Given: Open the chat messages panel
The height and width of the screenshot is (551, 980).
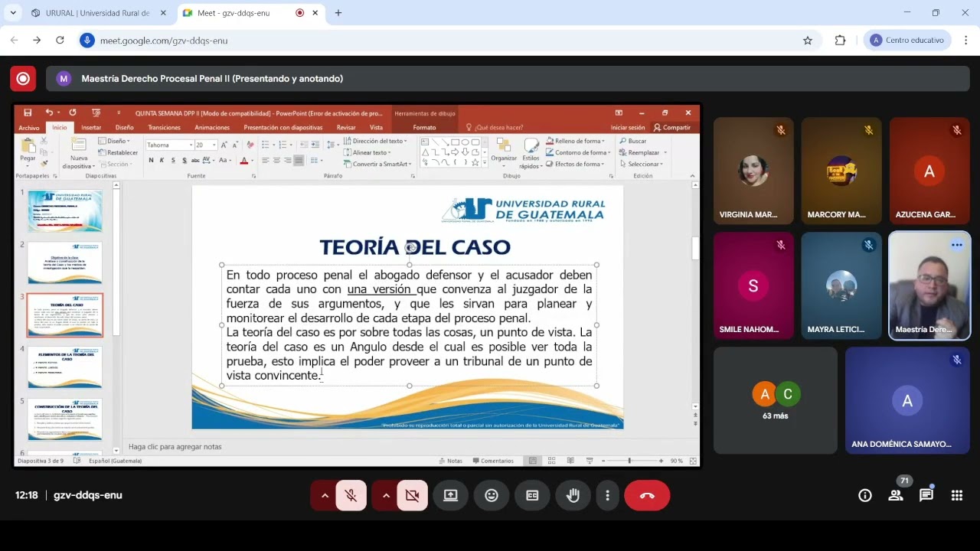Looking at the screenshot, I should pyautogui.click(x=926, y=495).
